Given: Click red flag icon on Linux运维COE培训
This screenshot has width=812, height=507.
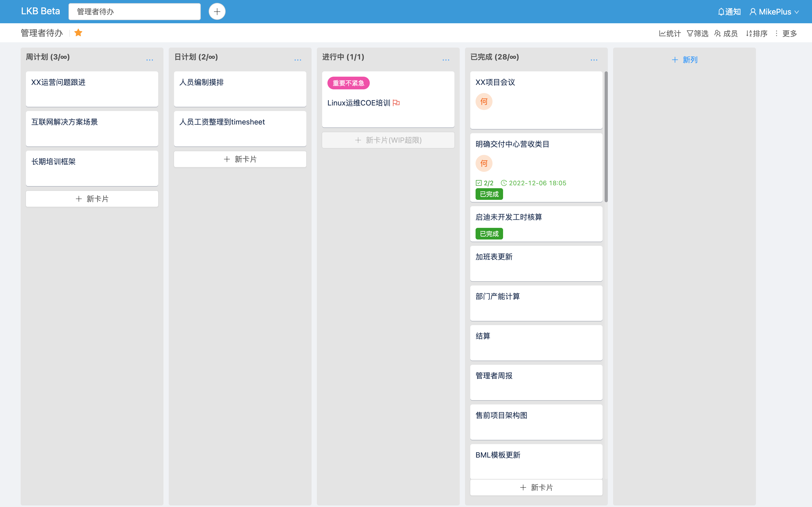Looking at the screenshot, I should [x=396, y=103].
